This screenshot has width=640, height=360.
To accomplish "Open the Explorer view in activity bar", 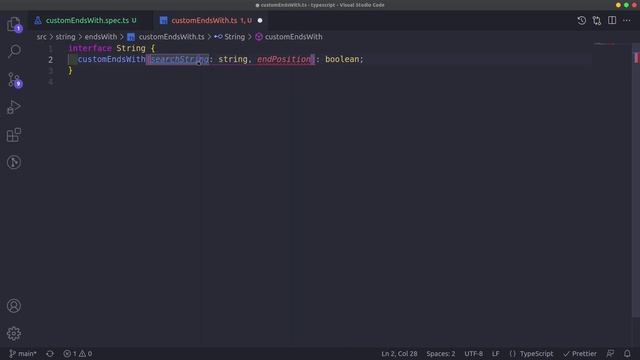I will (14, 24).
